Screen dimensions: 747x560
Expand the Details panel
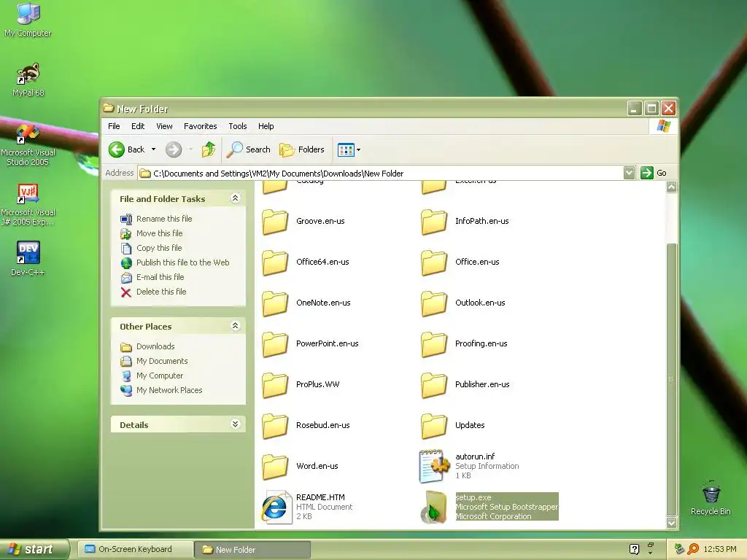point(235,424)
